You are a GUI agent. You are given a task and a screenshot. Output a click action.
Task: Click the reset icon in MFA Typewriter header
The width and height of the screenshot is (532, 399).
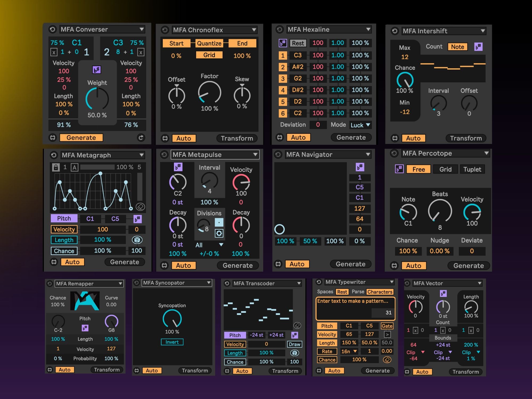point(319,282)
